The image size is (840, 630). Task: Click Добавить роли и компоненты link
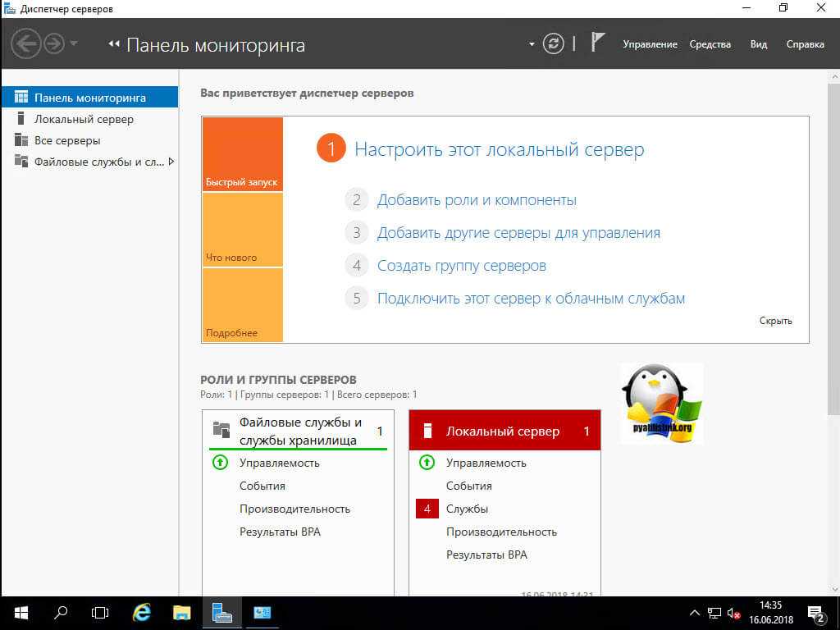(x=477, y=200)
